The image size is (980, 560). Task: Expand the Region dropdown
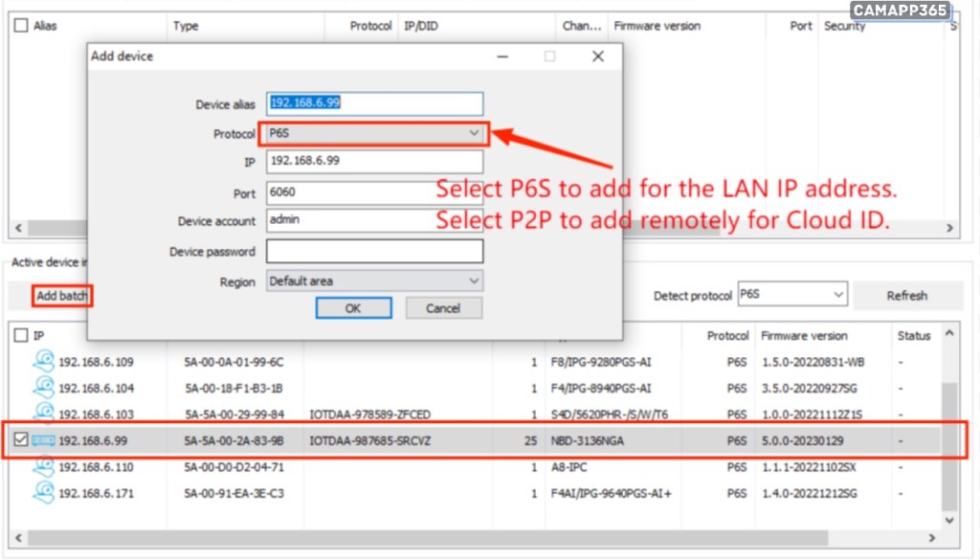tap(374, 281)
